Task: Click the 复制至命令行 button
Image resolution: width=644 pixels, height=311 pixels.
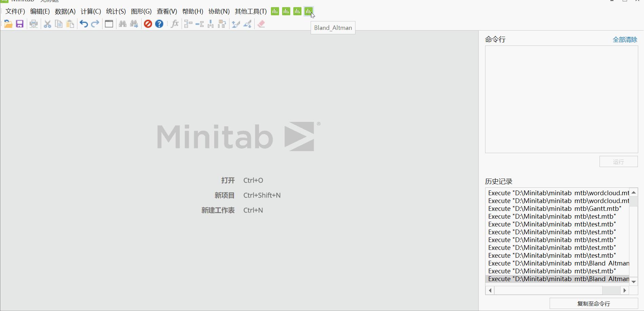Action: coord(593,303)
